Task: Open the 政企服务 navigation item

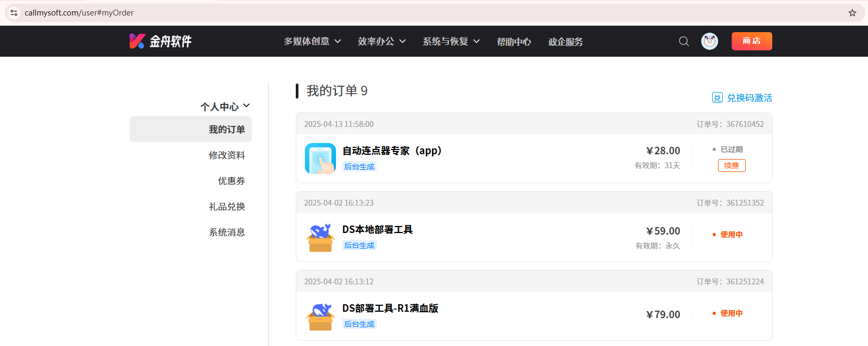Action: click(566, 41)
